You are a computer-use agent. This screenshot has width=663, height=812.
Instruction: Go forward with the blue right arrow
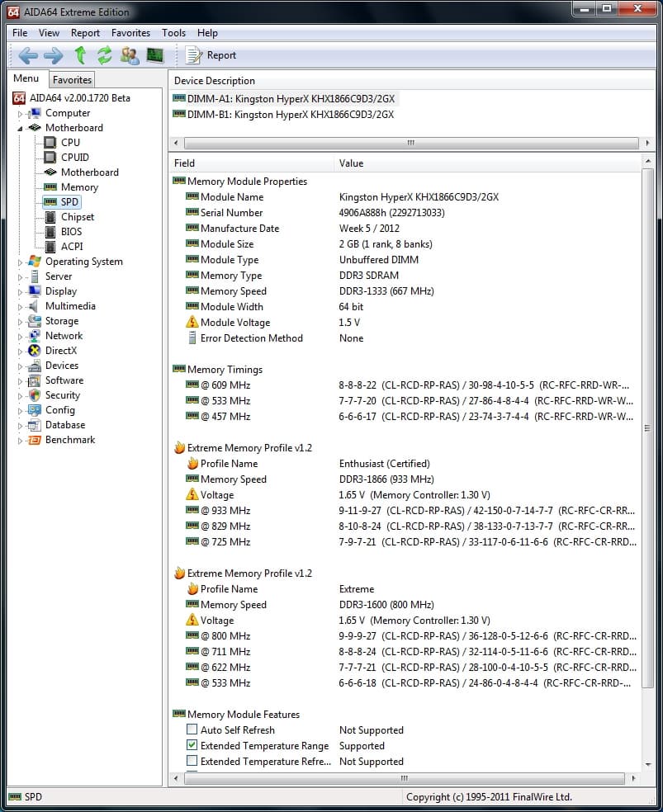tap(54, 55)
